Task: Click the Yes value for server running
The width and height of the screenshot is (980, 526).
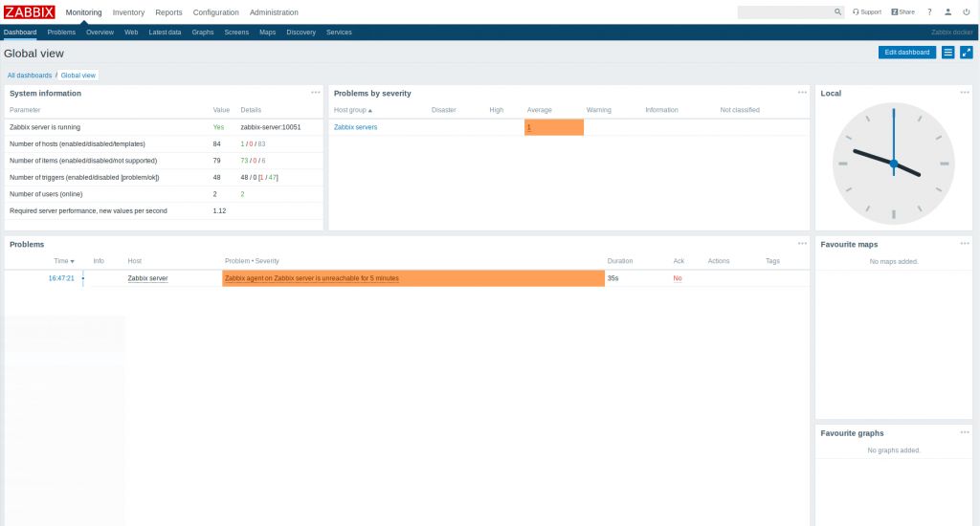Action: 218,127
